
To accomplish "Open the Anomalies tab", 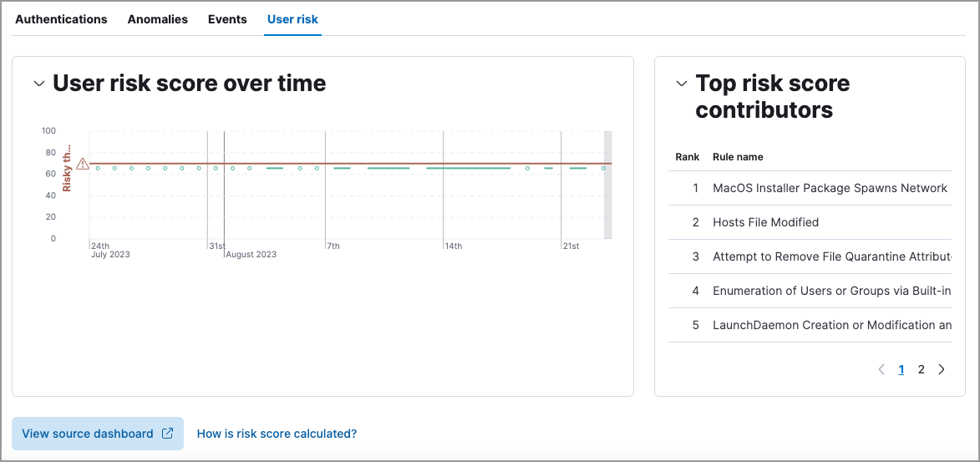I will tap(157, 19).
